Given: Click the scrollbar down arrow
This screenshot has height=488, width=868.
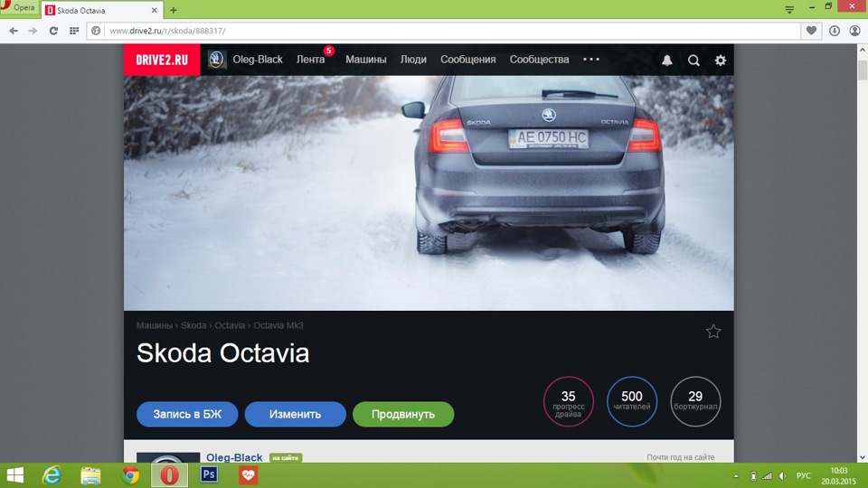Looking at the screenshot, I should point(863,457).
